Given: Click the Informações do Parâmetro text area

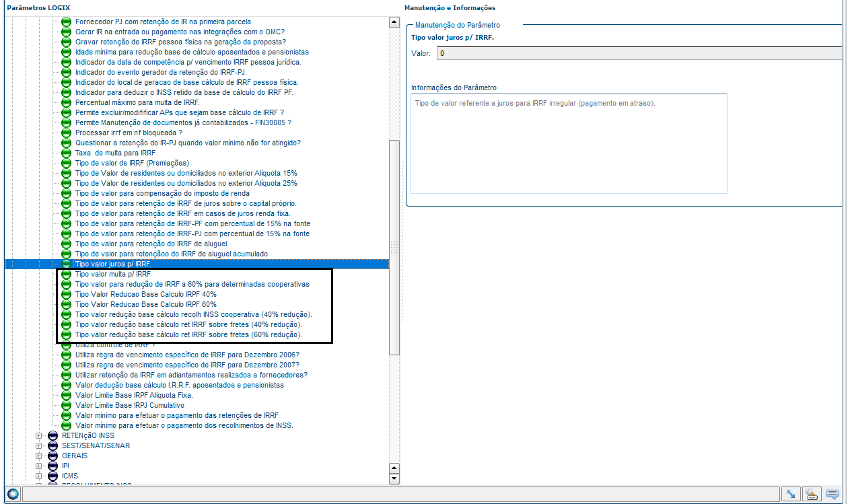Looking at the screenshot, I should (569, 143).
